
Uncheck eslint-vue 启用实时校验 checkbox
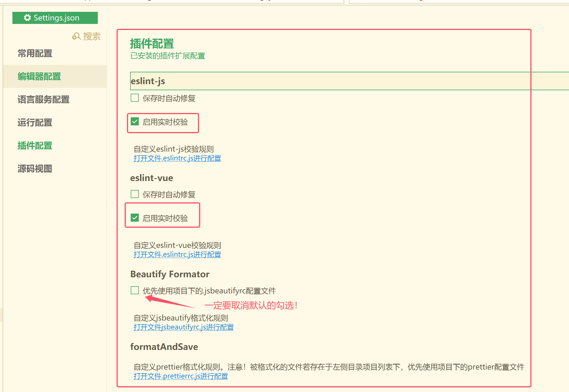coord(135,218)
